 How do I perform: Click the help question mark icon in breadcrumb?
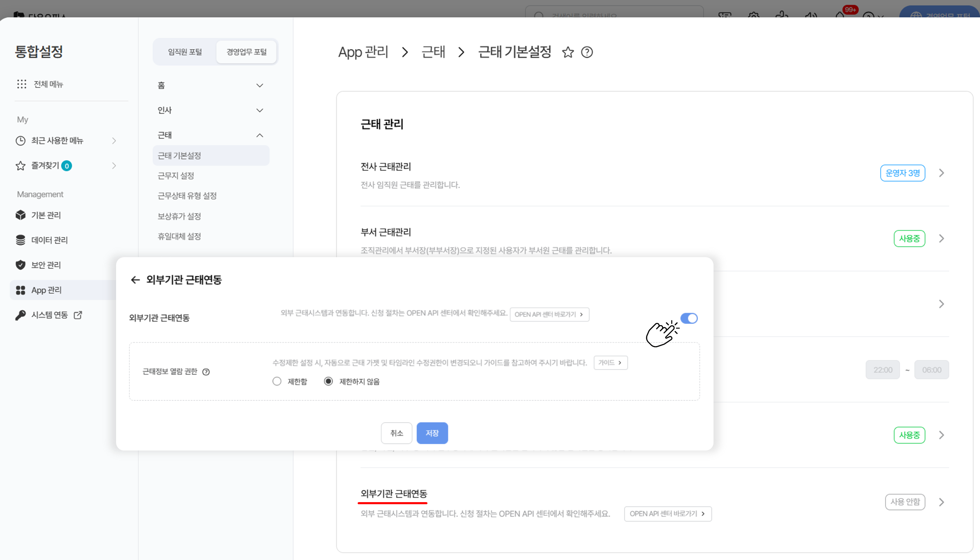tap(587, 52)
